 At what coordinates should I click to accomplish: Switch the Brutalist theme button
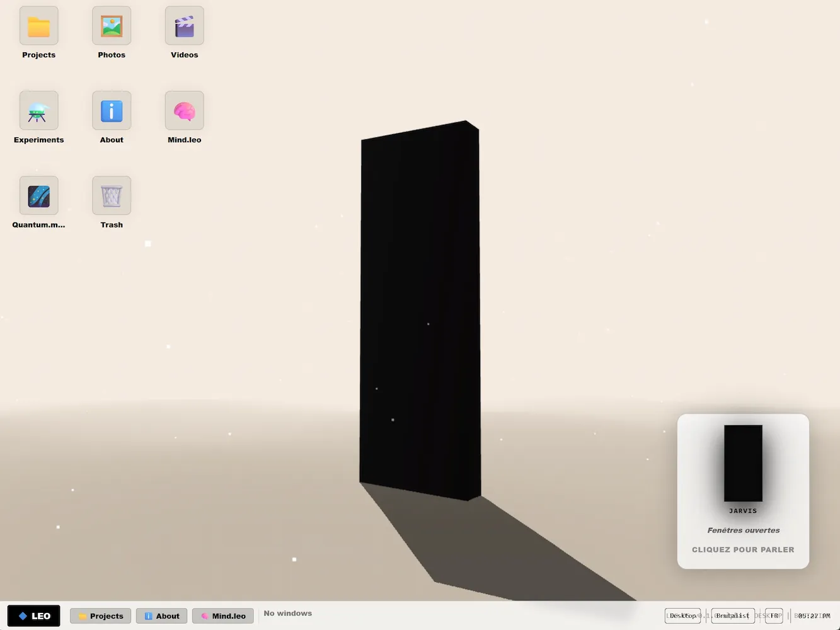[x=732, y=616]
